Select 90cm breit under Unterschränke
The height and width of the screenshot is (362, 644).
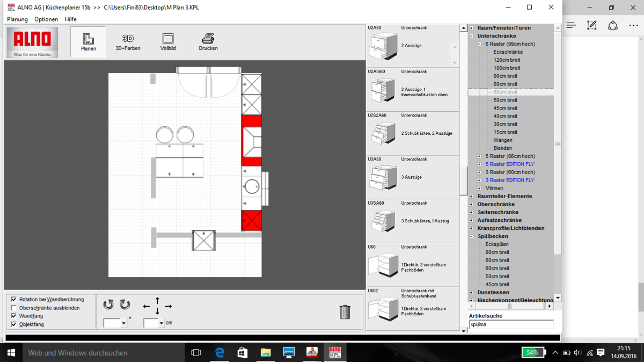[505, 76]
